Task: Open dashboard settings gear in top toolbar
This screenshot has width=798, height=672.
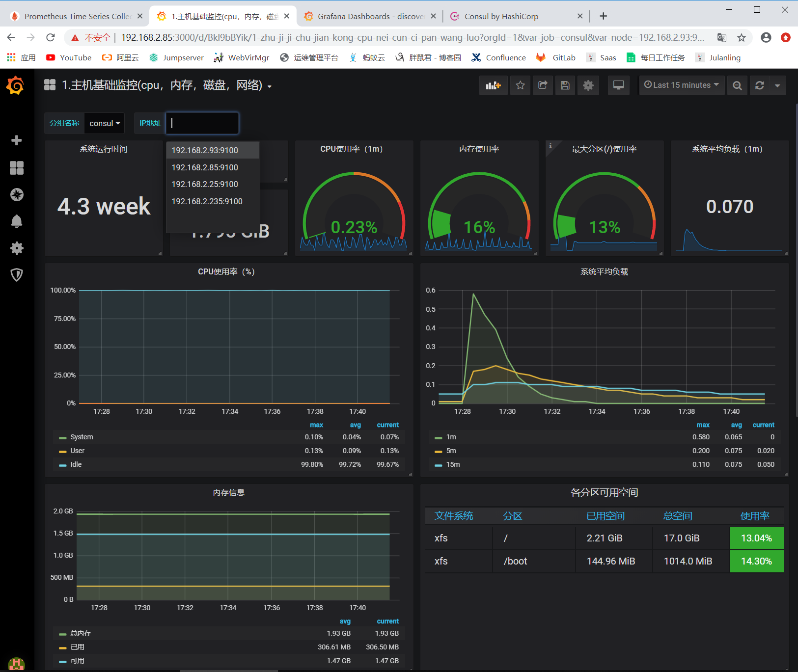Action: [588, 85]
